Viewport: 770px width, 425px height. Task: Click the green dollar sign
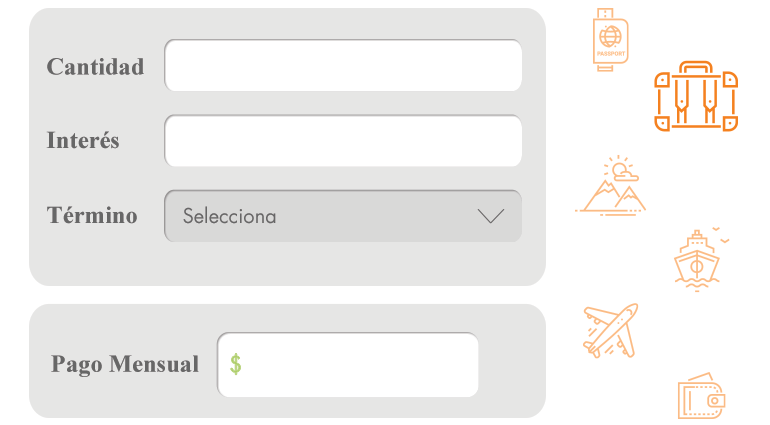[236, 364]
